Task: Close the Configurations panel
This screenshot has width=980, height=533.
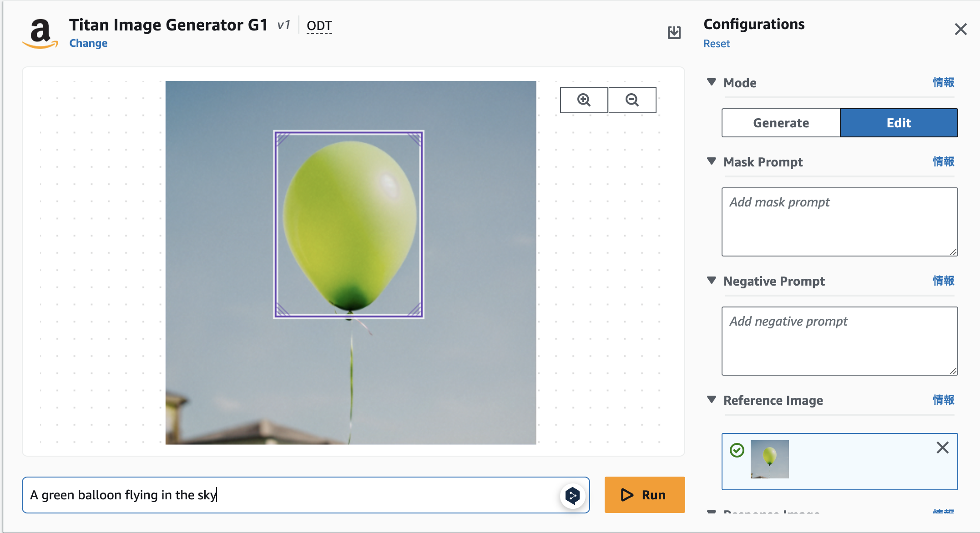Action: [960, 30]
